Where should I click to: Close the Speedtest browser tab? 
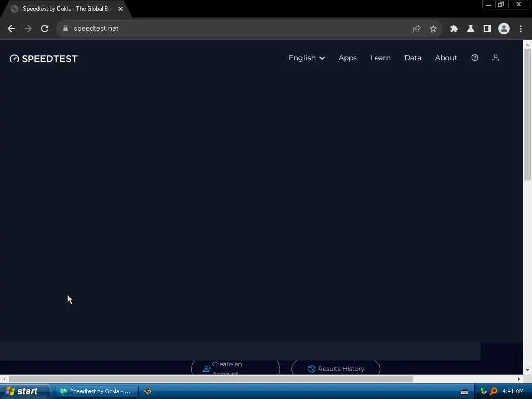[121, 9]
